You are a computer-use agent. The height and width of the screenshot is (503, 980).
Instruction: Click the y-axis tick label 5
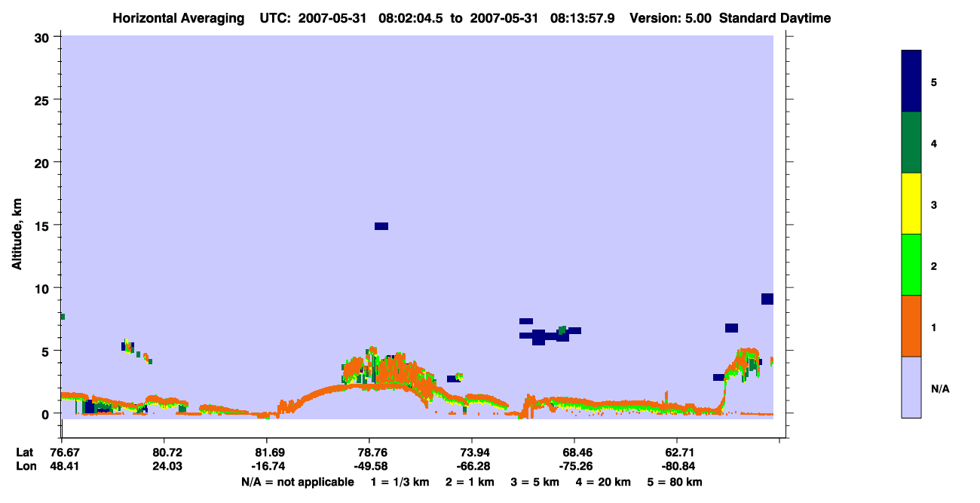pos(47,351)
